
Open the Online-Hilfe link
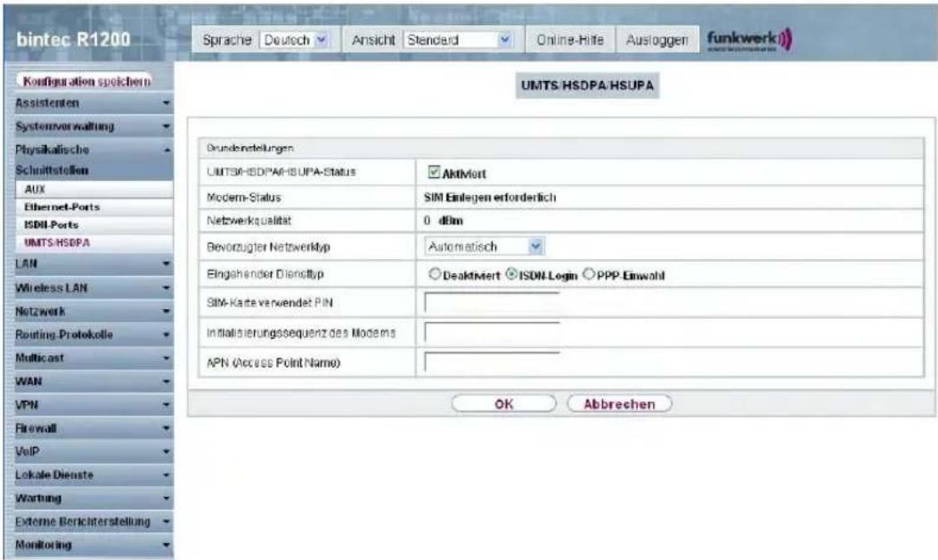[x=569, y=40]
